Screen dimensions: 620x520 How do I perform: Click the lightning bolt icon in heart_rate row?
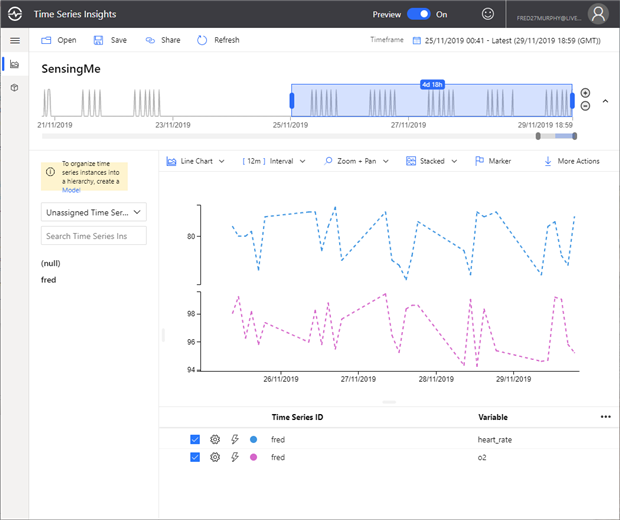coord(235,439)
